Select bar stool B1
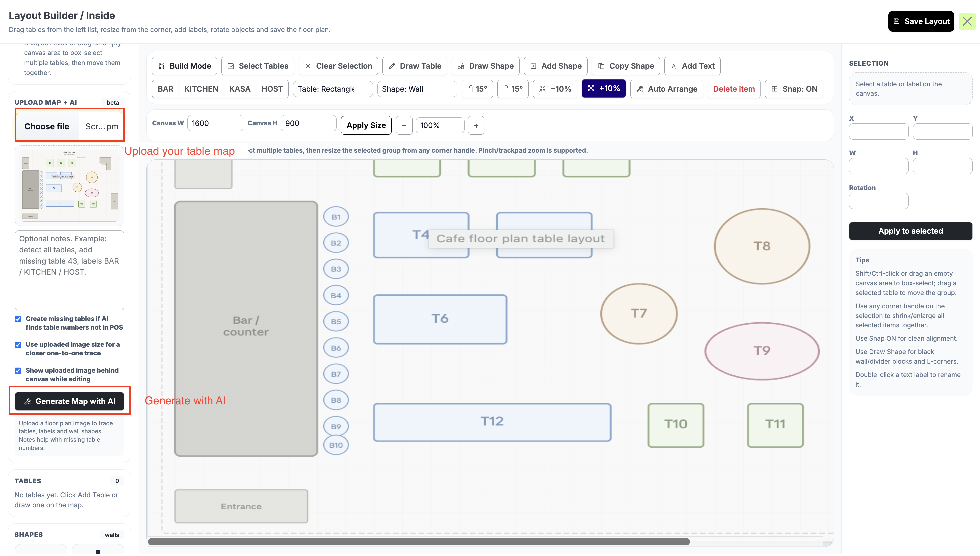The height and width of the screenshot is (556, 980). 336,217
